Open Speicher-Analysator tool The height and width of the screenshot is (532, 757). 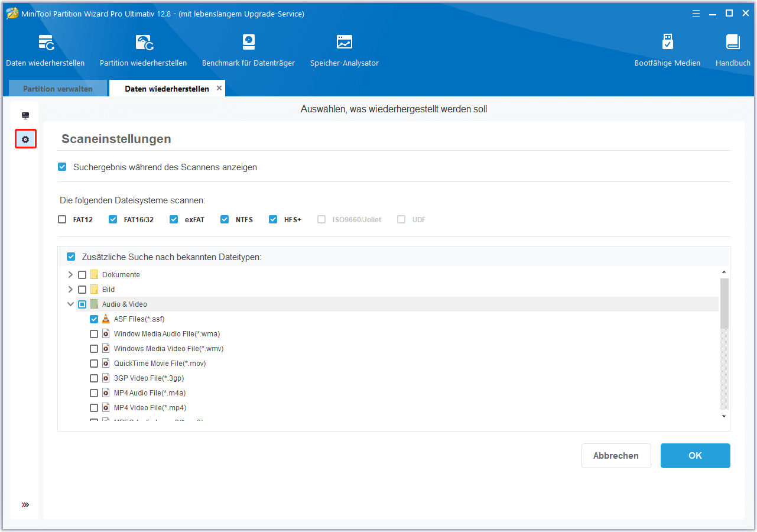tap(345, 50)
